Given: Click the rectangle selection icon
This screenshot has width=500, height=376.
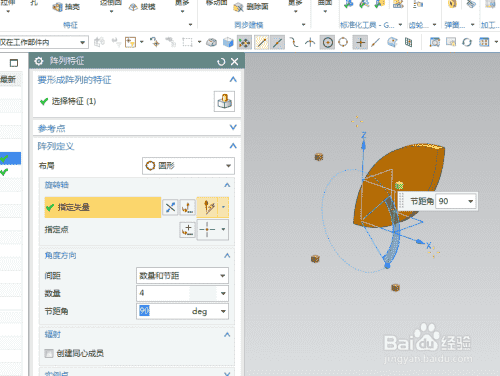Looking at the screenshot, I should pyautogui.click(x=187, y=42).
